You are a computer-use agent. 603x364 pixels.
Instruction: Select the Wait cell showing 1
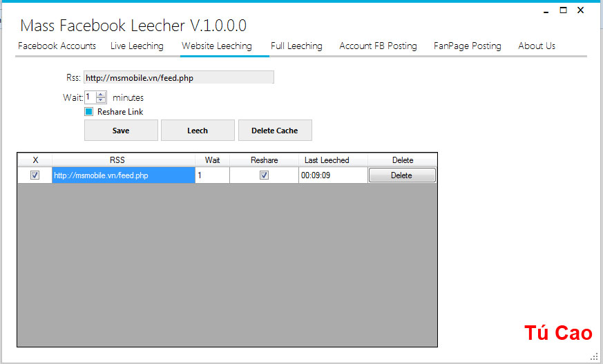[x=212, y=175]
